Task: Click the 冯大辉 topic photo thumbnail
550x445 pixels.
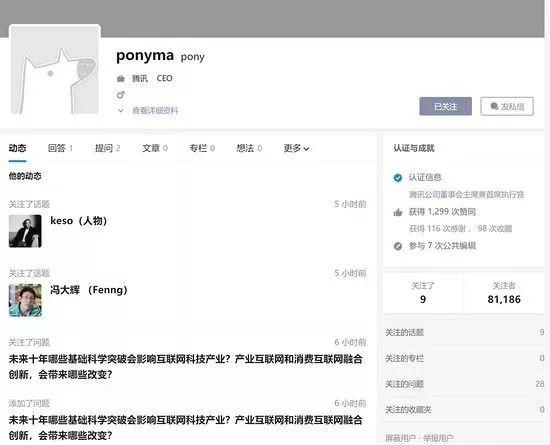Action: tap(25, 300)
